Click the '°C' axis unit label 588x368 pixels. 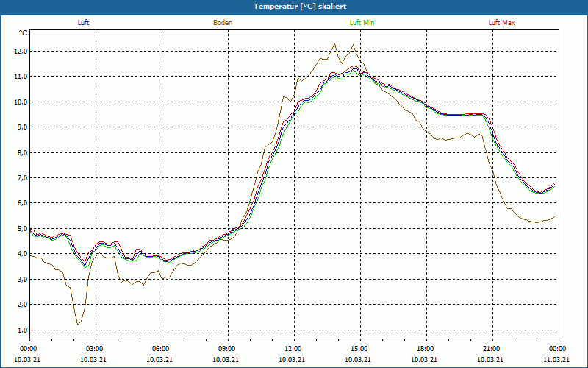pos(24,33)
